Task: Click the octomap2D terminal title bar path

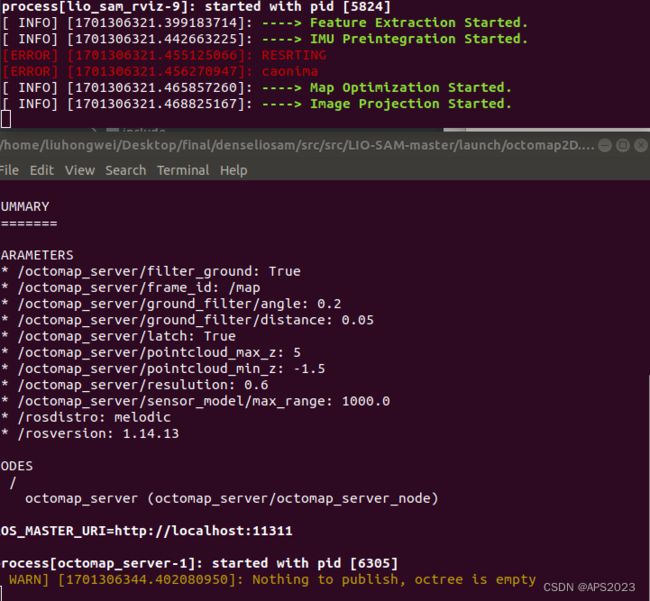Action: 297,145
